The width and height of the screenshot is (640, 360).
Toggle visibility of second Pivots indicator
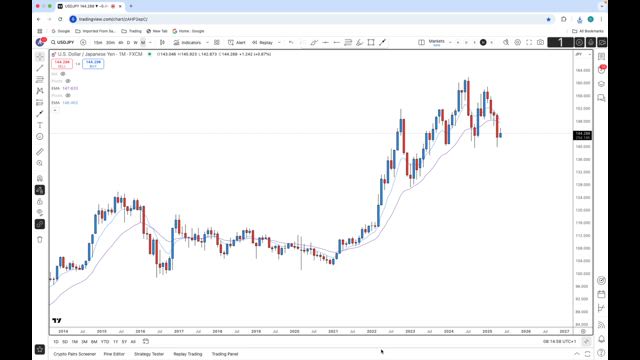[68, 96]
